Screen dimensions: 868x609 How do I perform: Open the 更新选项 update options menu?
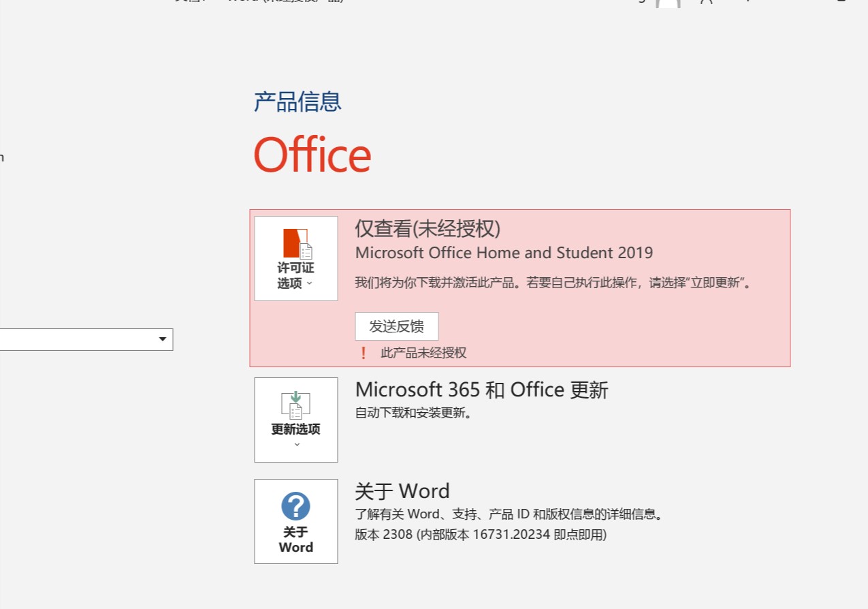pyautogui.click(x=296, y=420)
